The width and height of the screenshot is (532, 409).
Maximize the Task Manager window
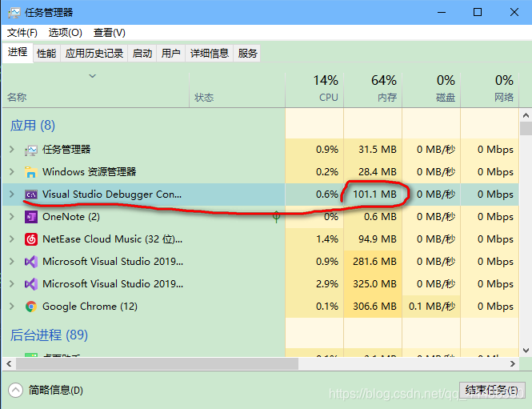[x=478, y=13]
